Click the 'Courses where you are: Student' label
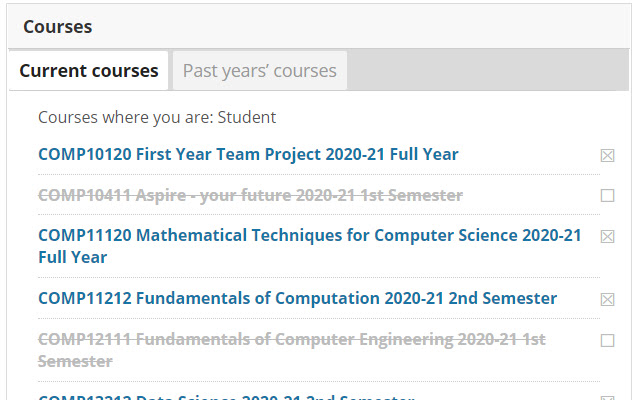The width and height of the screenshot is (640, 400). (x=157, y=117)
